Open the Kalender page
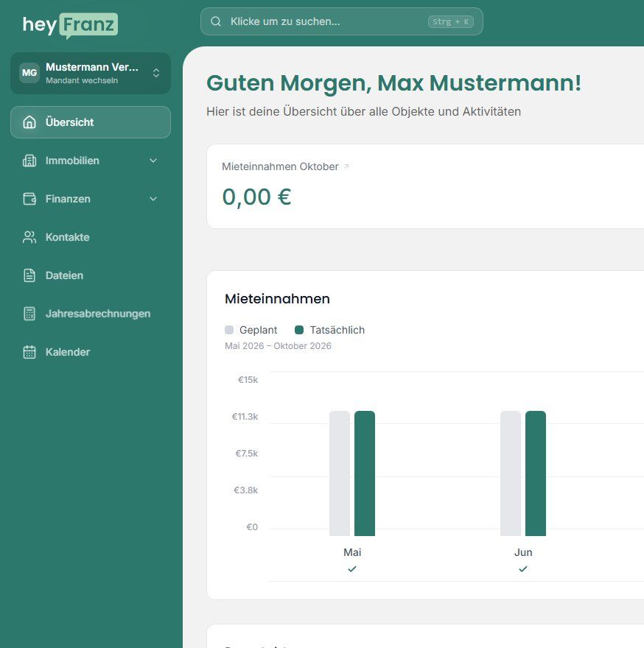Viewport: 644px width, 648px height. (91, 352)
